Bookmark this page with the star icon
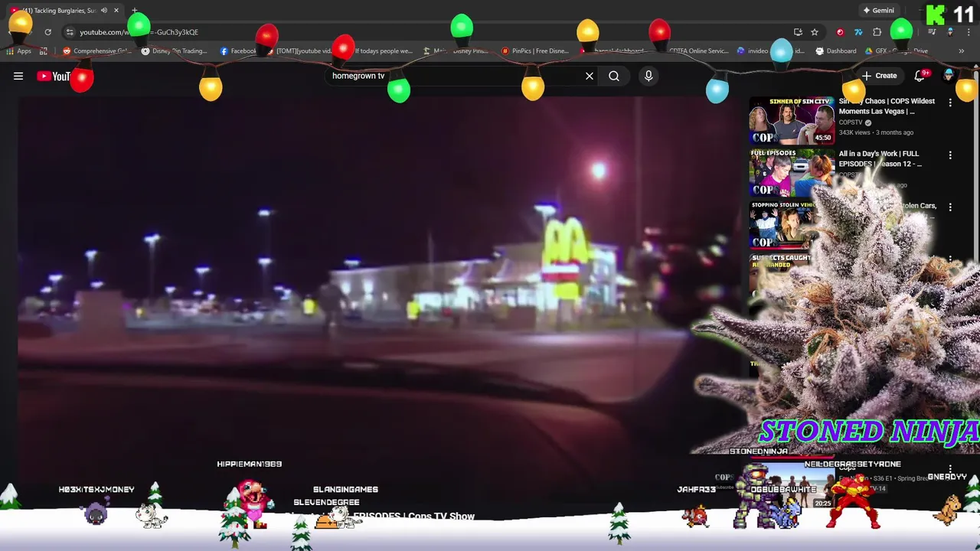The height and width of the screenshot is (551, 980). (x=815, y=32)
